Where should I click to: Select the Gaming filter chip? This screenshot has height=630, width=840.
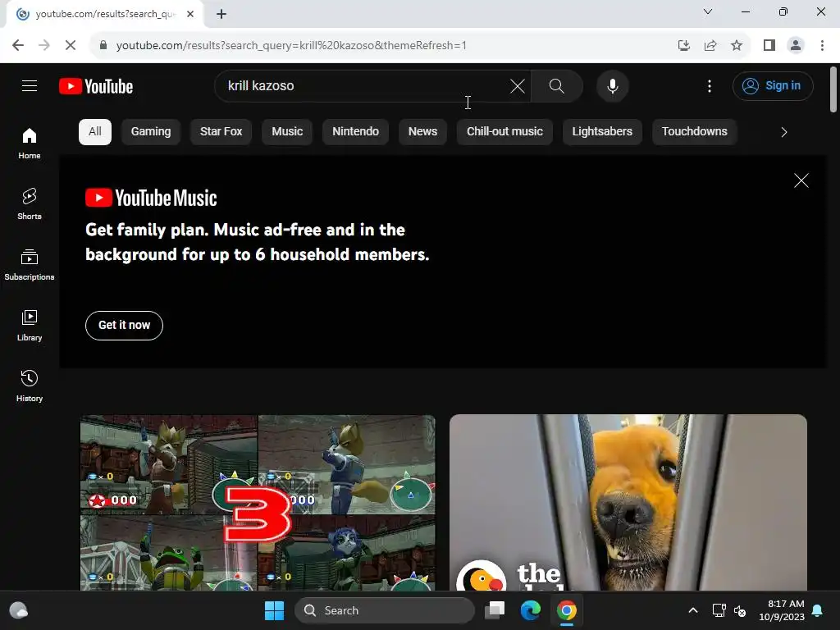151,132
